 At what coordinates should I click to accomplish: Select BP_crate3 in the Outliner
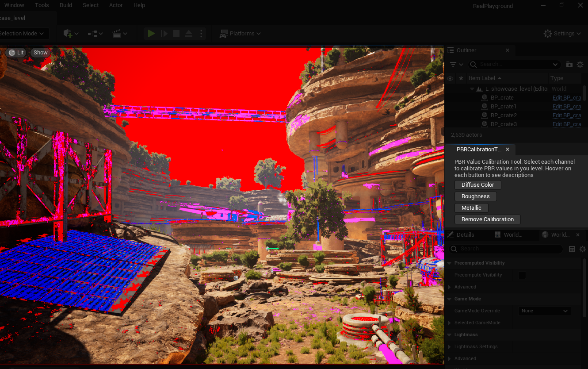click(x=504, y=124)
